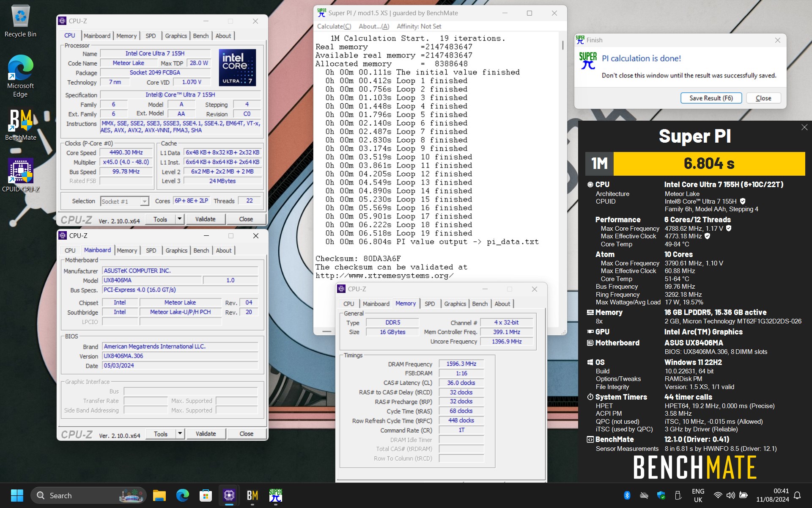Viewport: 812px width, 508px height.
Task: Click the CPU-Z Memory window title icon
Action: click(x=341, y=289)
